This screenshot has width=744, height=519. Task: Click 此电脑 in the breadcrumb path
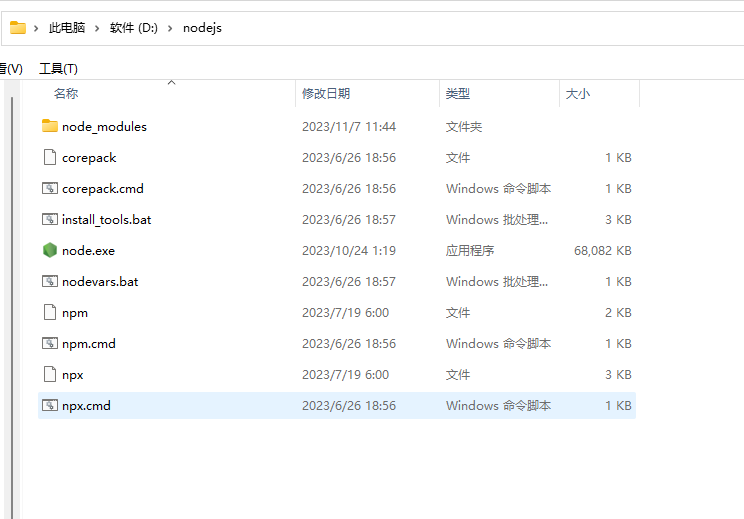click(x=68, y=28)
